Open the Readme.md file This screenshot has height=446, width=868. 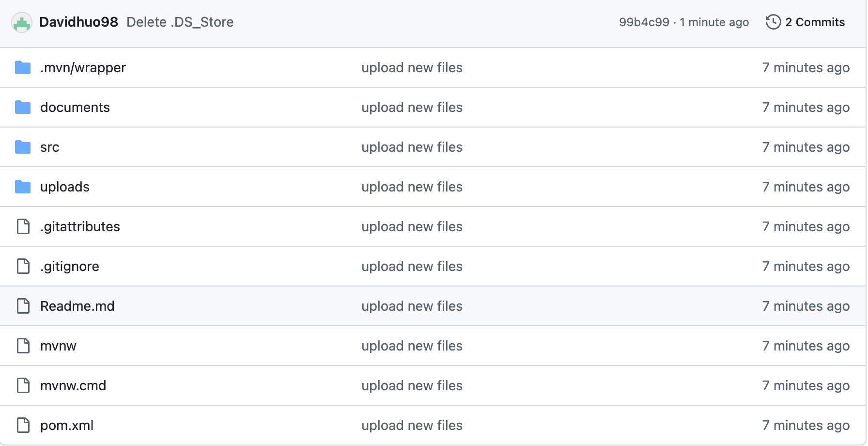coord(77,306)
